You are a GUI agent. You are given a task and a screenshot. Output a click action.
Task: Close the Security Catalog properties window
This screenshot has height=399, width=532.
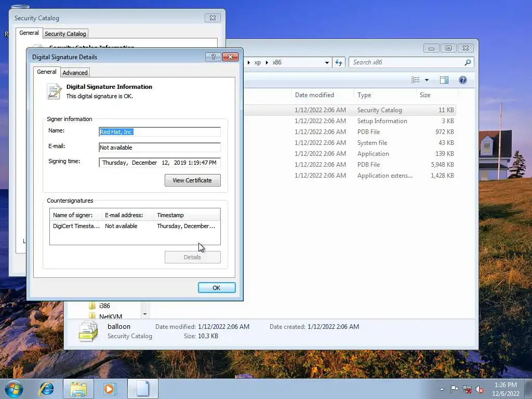[212, 18]
